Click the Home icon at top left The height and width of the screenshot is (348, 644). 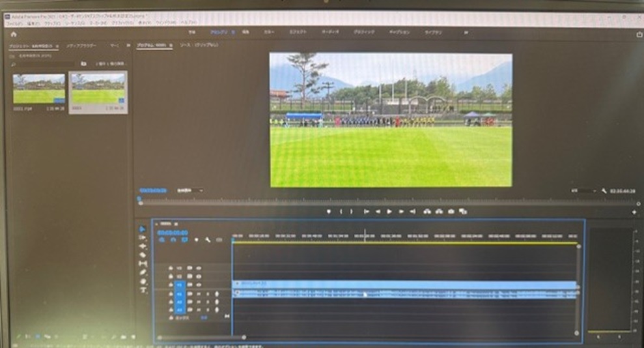(13, 34)
